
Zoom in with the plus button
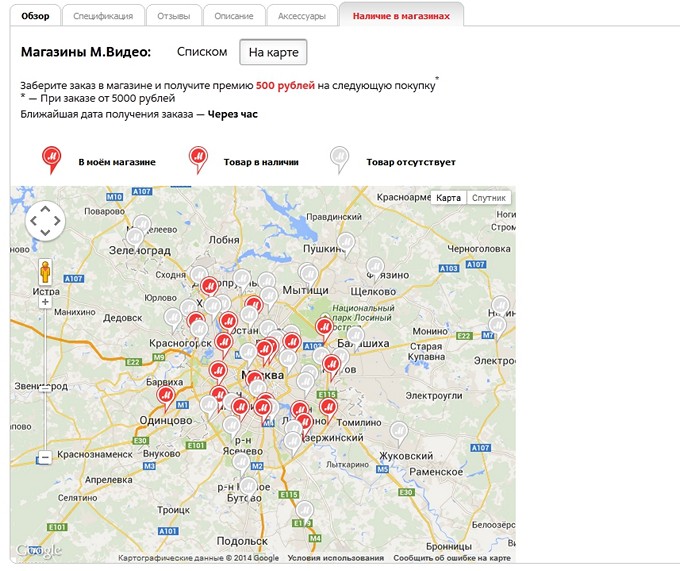coord(45,302)
